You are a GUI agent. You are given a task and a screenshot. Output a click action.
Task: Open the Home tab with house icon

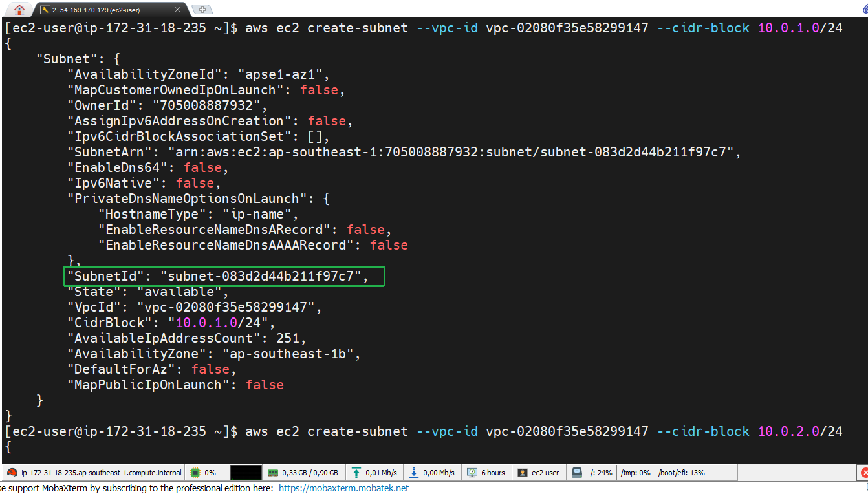pyautogui.click(x=19, y=9)
